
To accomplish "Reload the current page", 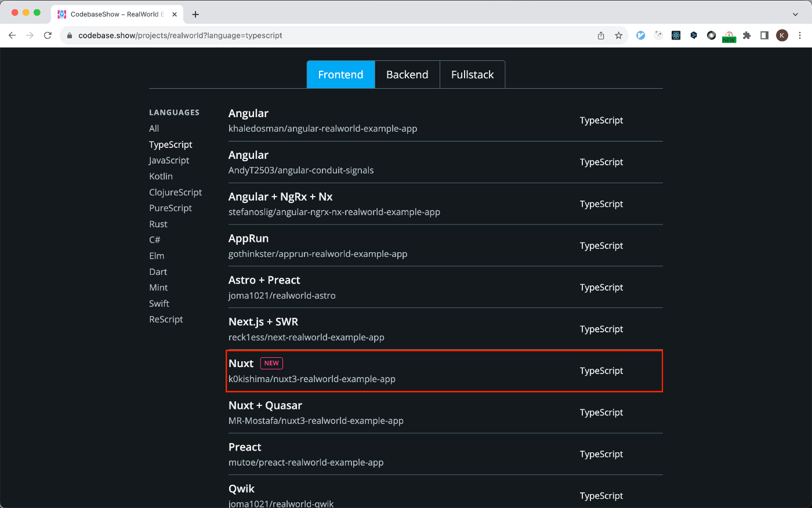I will tap(48, 35).
